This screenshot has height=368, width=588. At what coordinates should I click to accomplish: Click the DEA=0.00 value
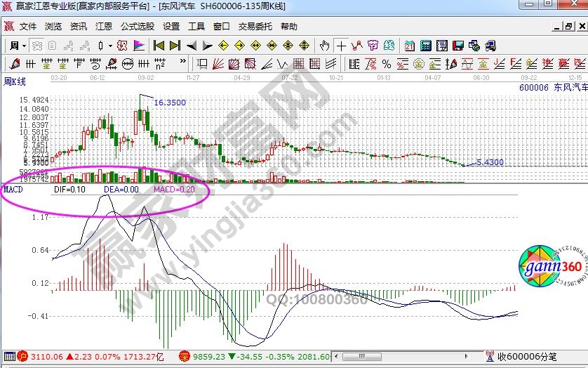121,189
